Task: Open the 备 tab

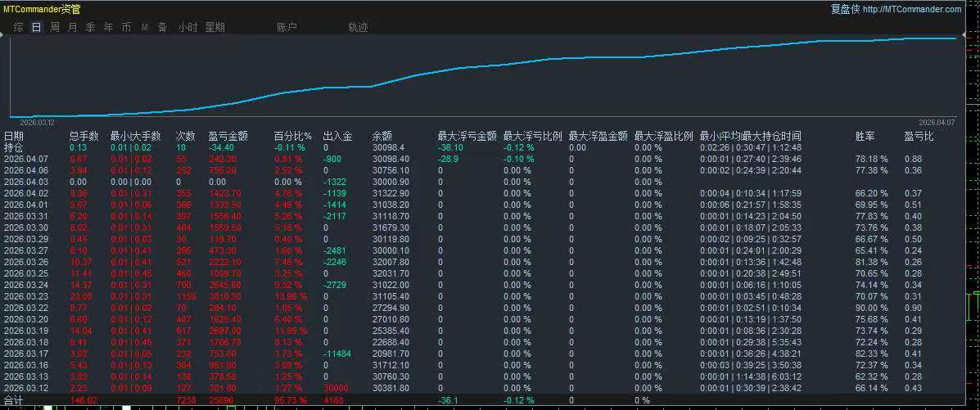Action: 162,28
